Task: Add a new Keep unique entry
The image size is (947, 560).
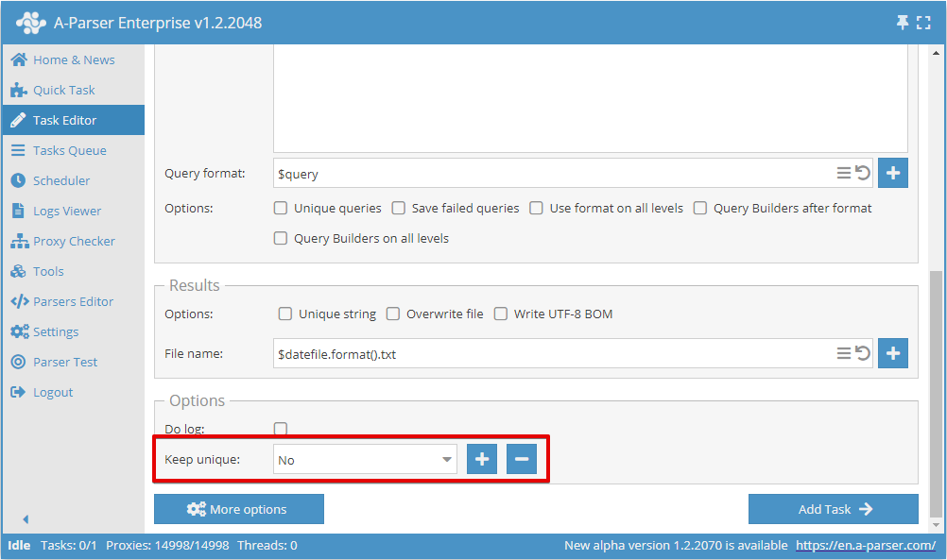Action: pyautogui.click(x=481, y=459)
